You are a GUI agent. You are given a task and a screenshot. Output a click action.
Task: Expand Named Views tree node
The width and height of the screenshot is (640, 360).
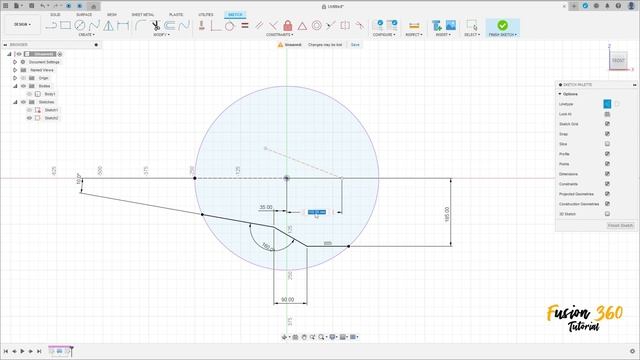15,70
